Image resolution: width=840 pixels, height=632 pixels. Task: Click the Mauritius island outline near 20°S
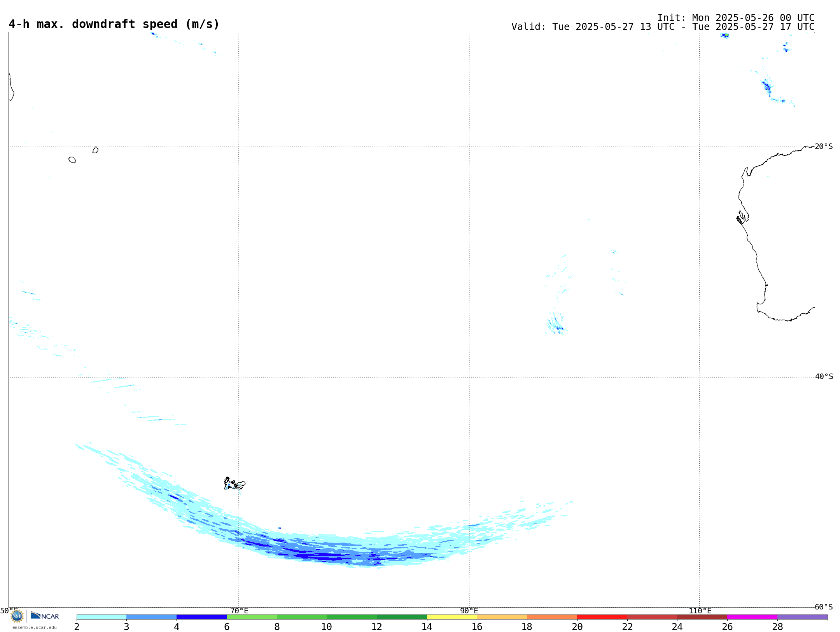(x=95, y=150)
